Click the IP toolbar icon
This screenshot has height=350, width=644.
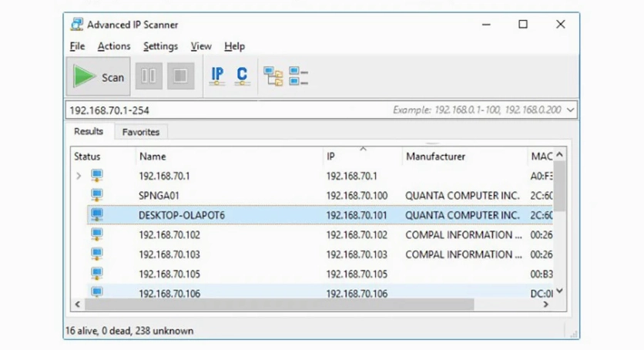(217, 76)
